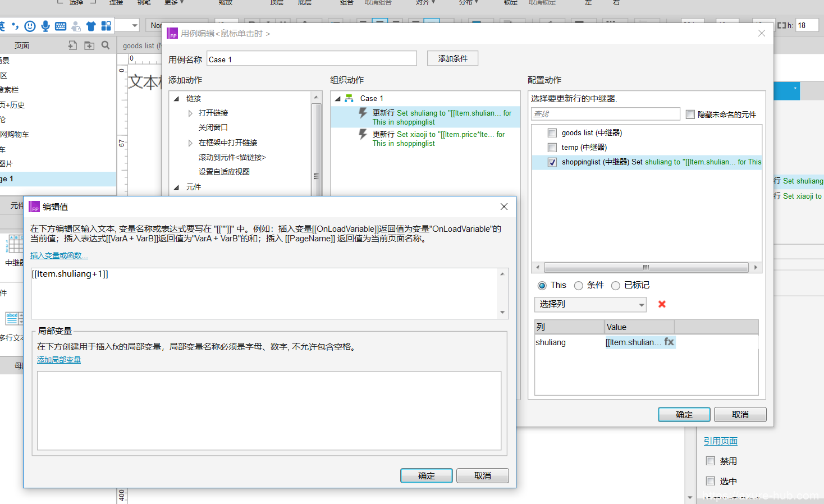
Task: Click the add page icon in Pages panel
Action: coord(72,45)
